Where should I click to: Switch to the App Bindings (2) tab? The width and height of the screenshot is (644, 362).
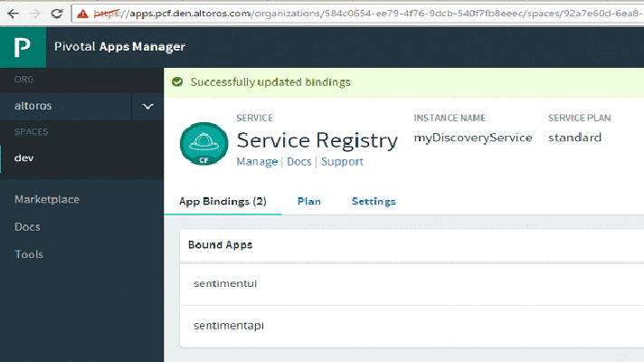click(x=223, y=201)
